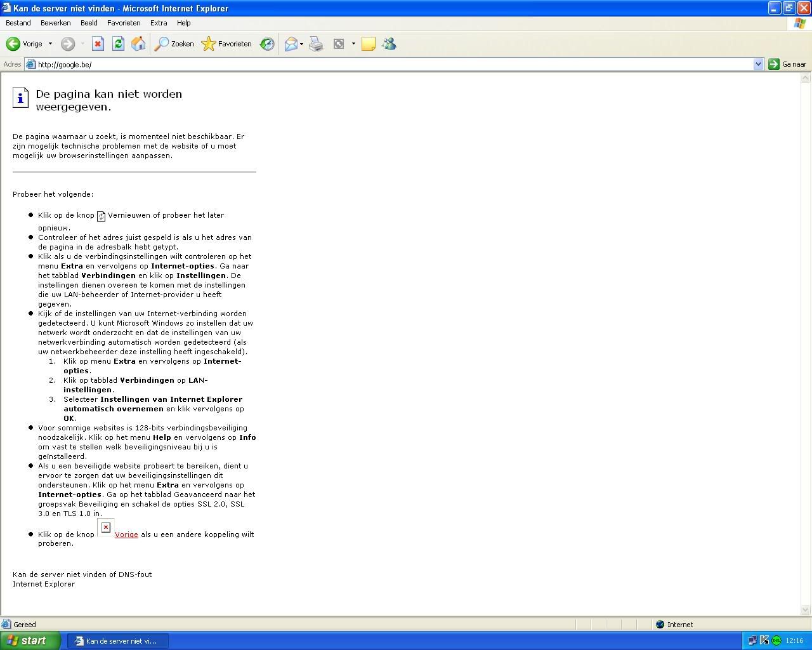Click the green DSL tray icon
This screenshot has width=812, height=650.
point(776,640)
